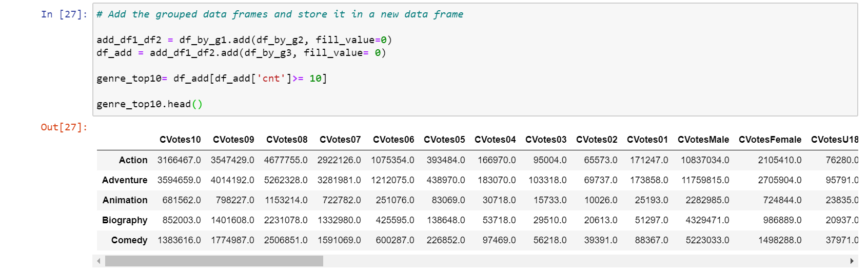Screen dimensions: 868x271
Task: Click the Adventure row index label
Action: point(125,180)
